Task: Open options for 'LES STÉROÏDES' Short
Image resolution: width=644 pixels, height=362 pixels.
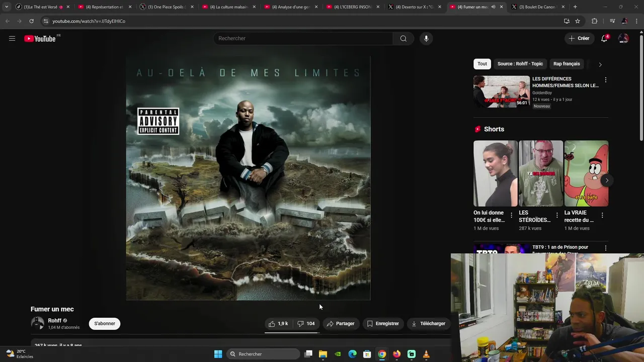Action: pyautogui.click(x=556, y=215)
